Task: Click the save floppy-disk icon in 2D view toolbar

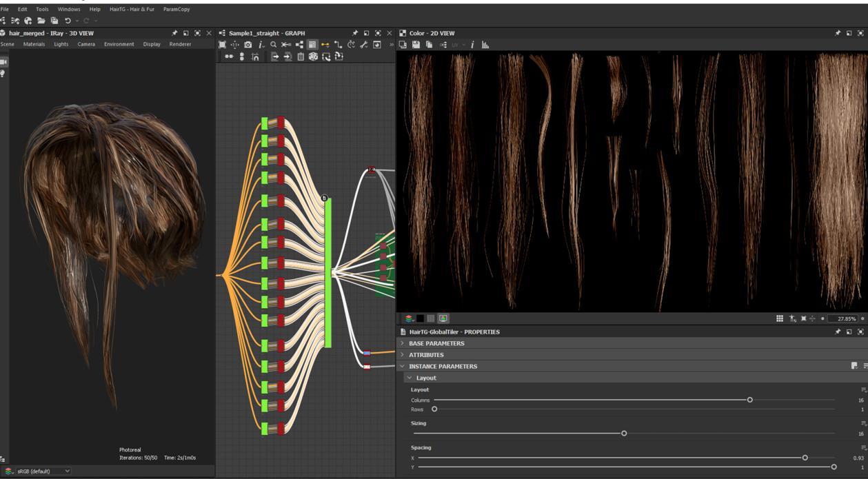Action: [x=416, y=45]
